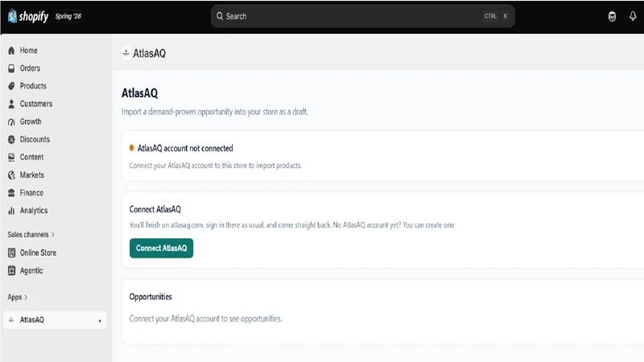
Task: Open the Orders inbox icon
Action: (x=11, y=68)
